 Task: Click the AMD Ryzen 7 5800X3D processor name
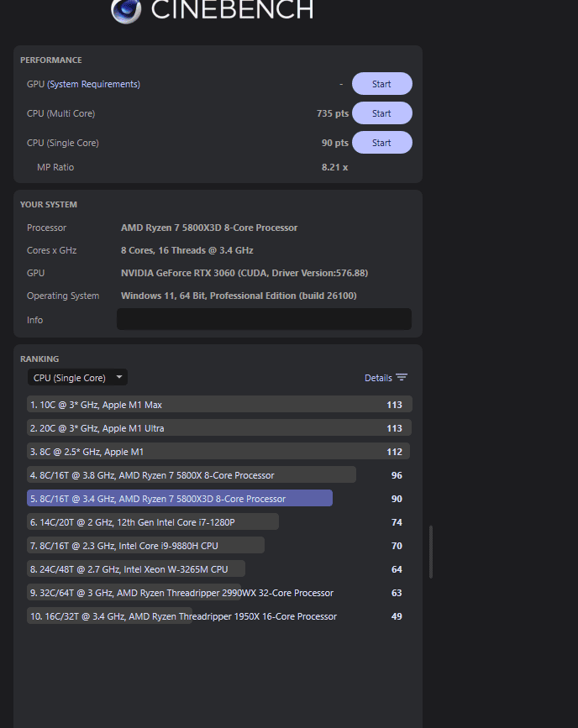pyautogui.click(x=209, y=228)
